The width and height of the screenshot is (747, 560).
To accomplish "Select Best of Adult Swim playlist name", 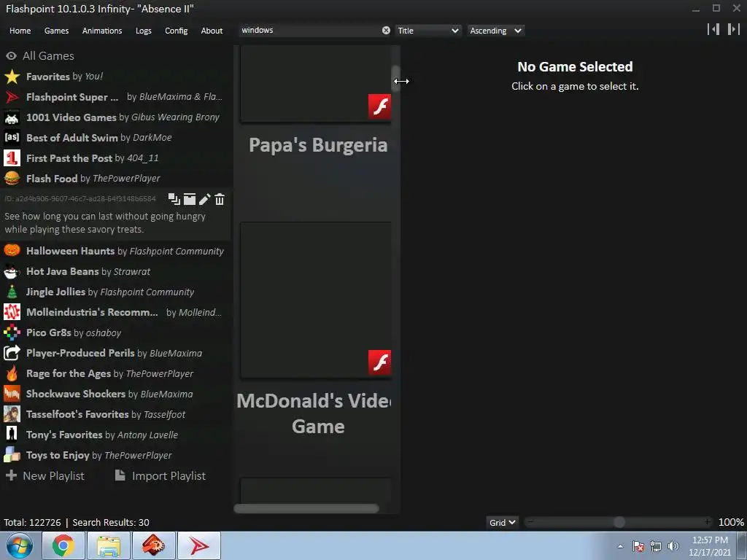I will (x=72, y=138).
